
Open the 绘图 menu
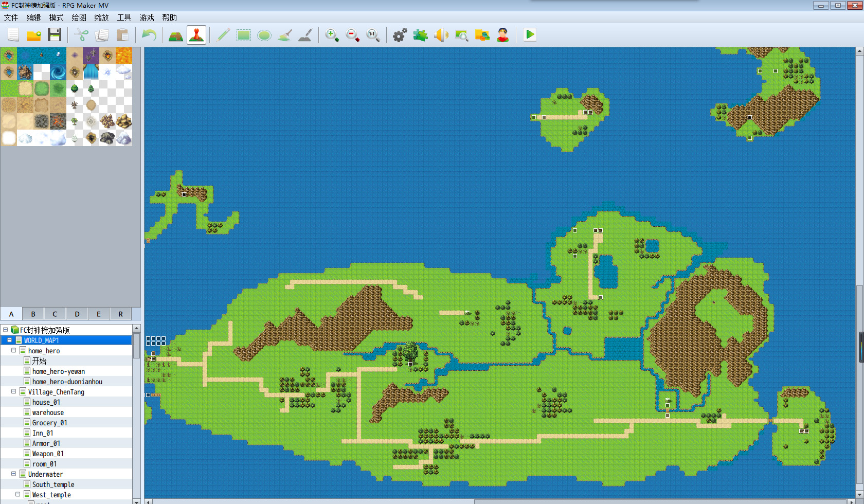pyautogui.click(x=79, y=17)
